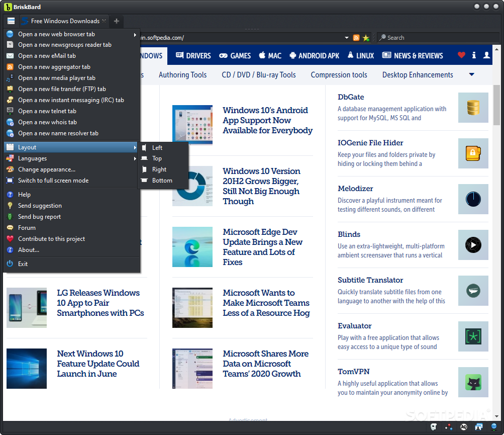Select Contribute to this project
Image resolution: width=504 pixels, height=435 pixels.
72,239
